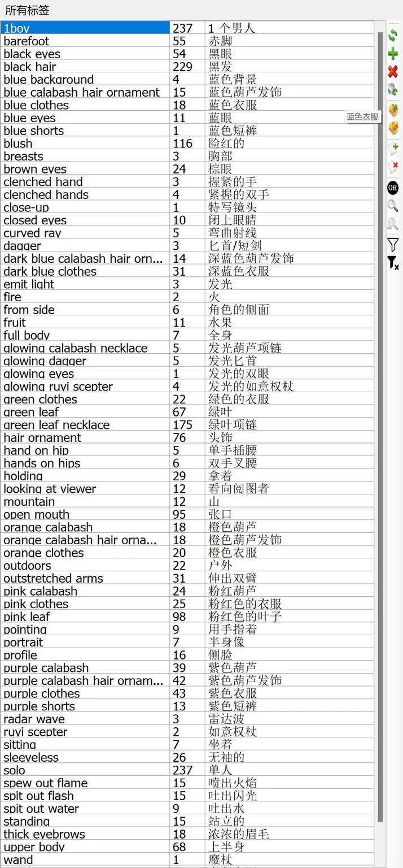Select the 'barefoot' tag
Viewport: 403px width, 868px height.
(27, 41)
